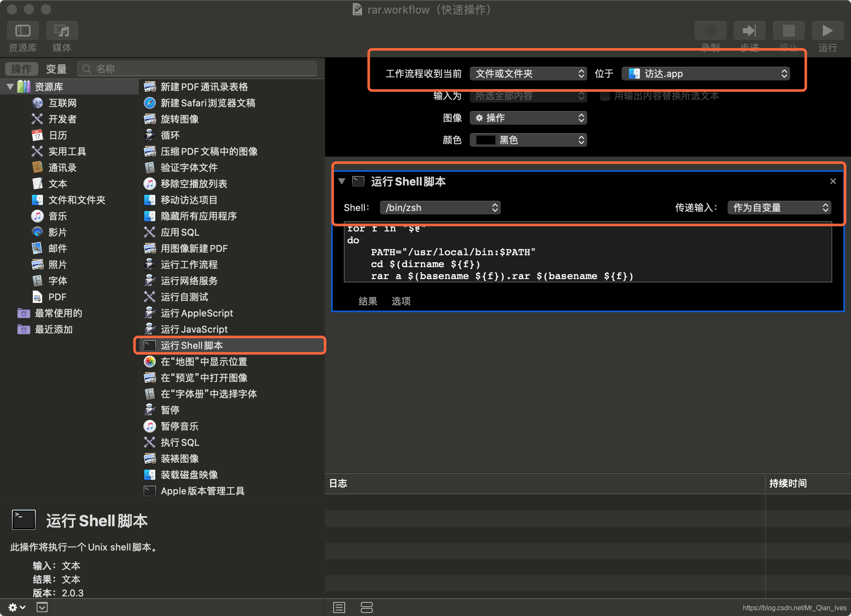Show the 结果 section of action
851x616 pixels.
[368, 301]
